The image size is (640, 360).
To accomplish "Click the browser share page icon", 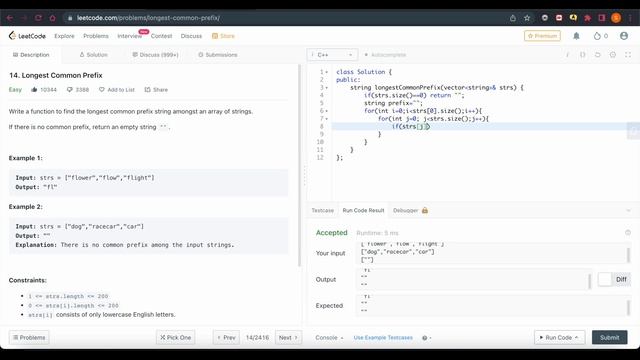I will (513, 18).
